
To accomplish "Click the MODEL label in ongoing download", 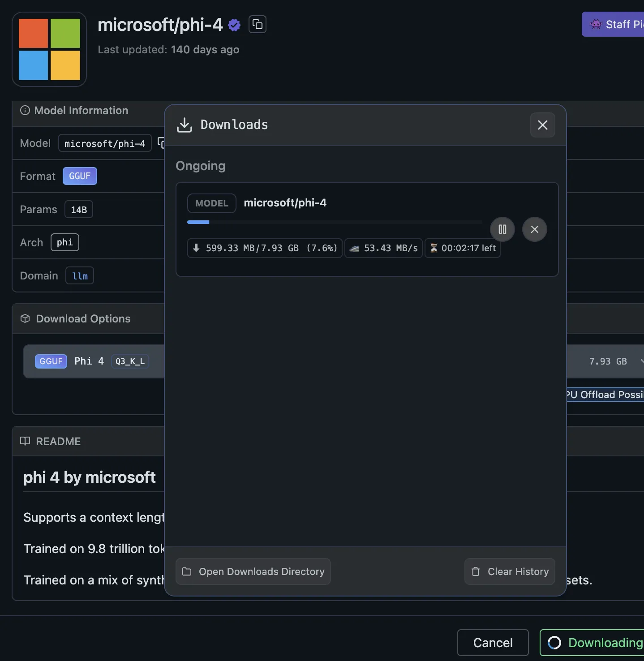I will pyautogui.click(x=212, y=203).
